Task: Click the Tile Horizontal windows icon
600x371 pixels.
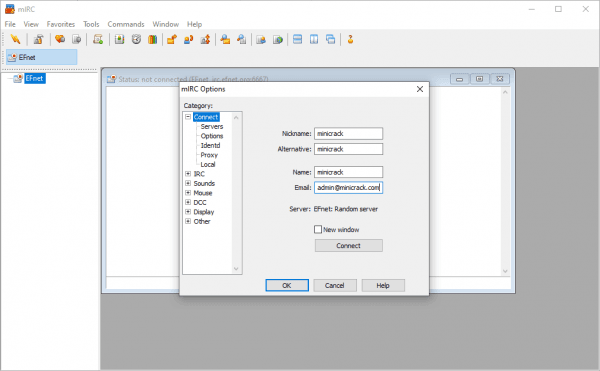Action: [297, 39]
